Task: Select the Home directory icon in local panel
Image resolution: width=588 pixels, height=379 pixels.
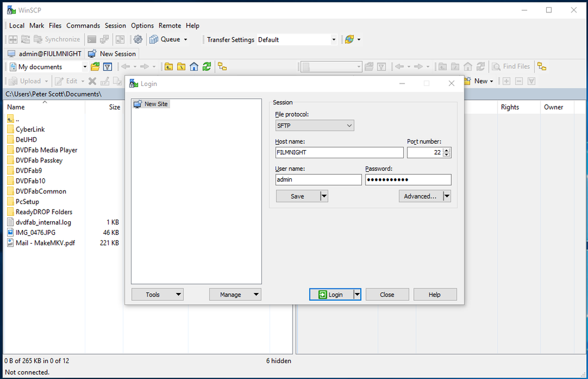Action: pyautogui.click(x=194, y=67)
